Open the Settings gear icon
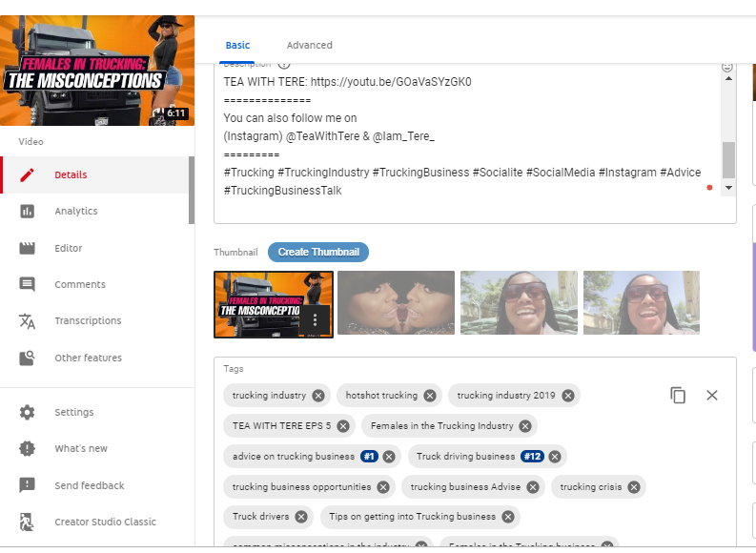This screenshot has width=756, height=553. click(x=28, y=413)
